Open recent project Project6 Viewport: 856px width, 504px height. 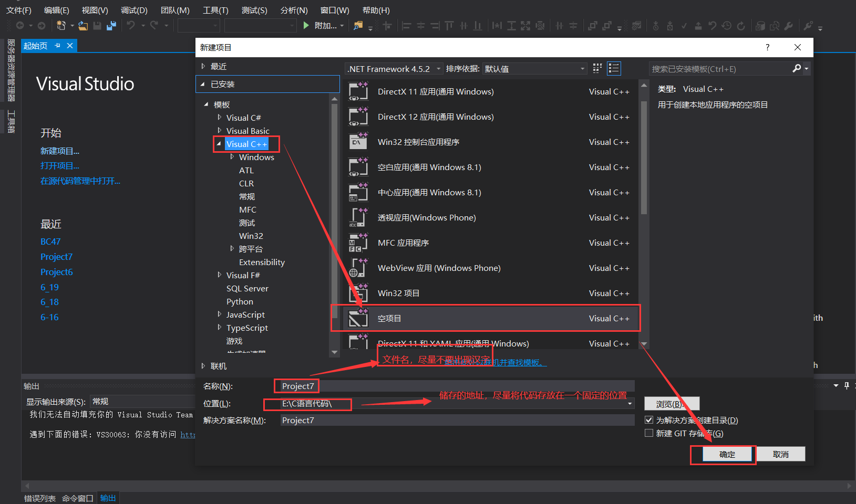click(57, 272)
